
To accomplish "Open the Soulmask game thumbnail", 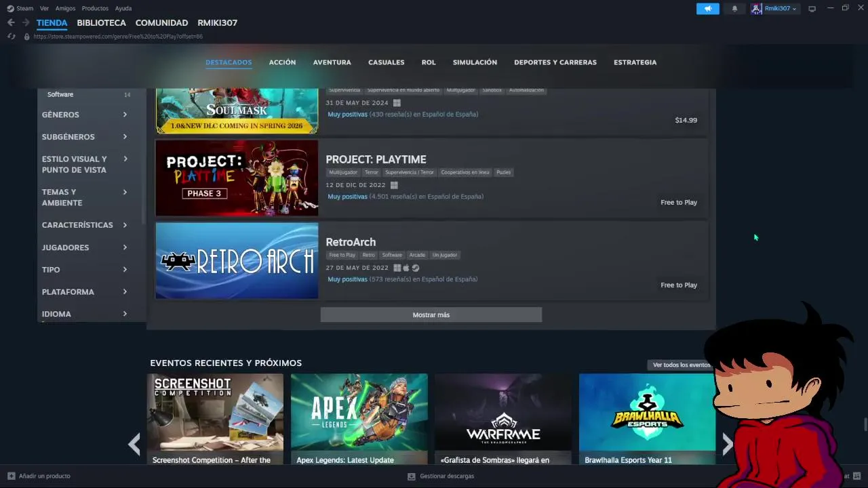I will tap(237, 110).
